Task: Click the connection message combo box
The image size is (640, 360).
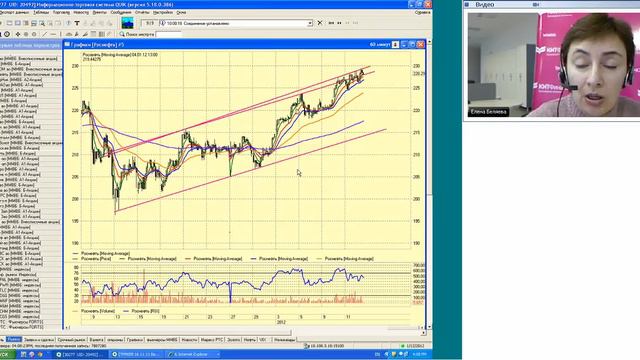Action: point(236,23)
